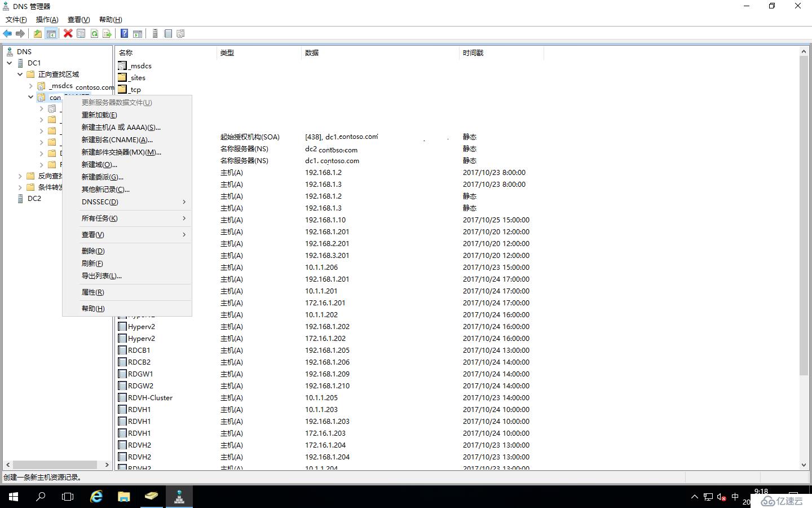The height and width of the screenshot is (508, 812).
Task: Open the 操作(A) menu
Action: (x=47, y=20)
